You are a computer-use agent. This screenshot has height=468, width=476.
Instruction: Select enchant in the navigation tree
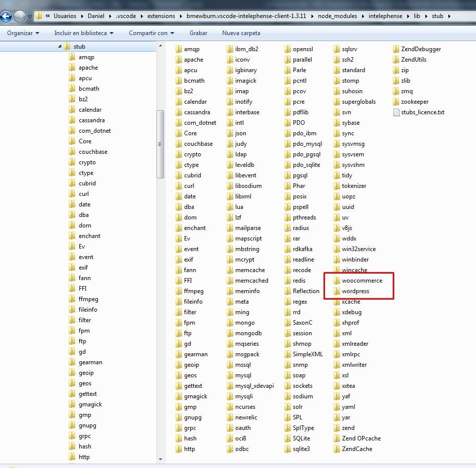pos(90,236)
